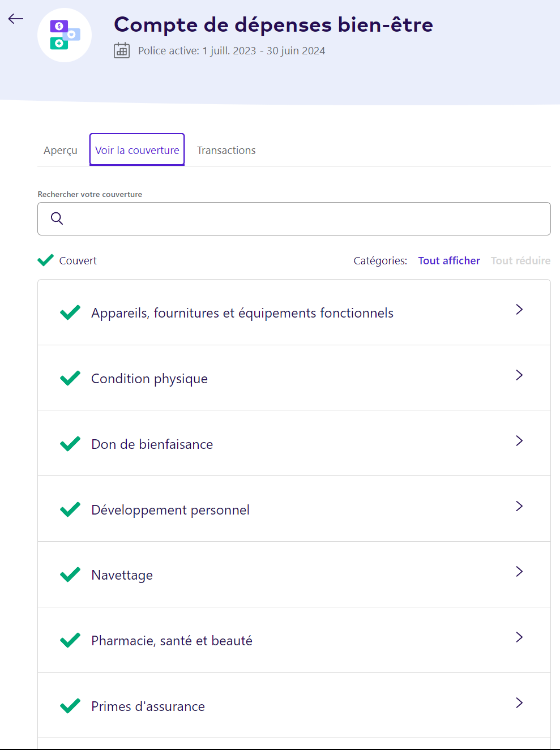This screenshot has height=750, width=560.
Task: Click green checkmark beside Don de bienfaisance
Action: click(70, 444)
